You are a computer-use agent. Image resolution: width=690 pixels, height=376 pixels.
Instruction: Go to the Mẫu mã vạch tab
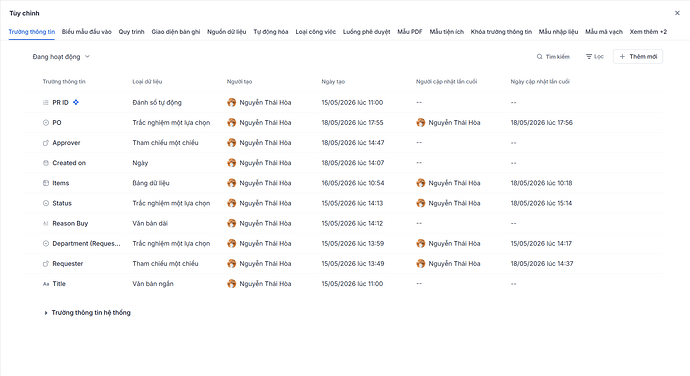[604, 32]
